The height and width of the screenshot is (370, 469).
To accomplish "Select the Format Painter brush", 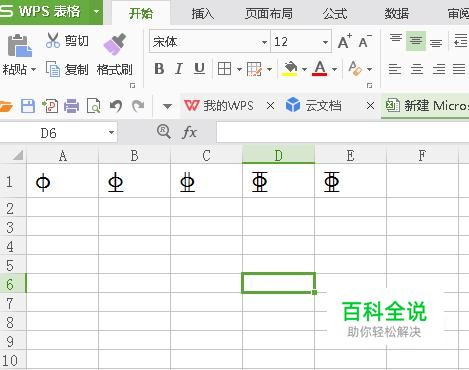I will tap(115, 44).
